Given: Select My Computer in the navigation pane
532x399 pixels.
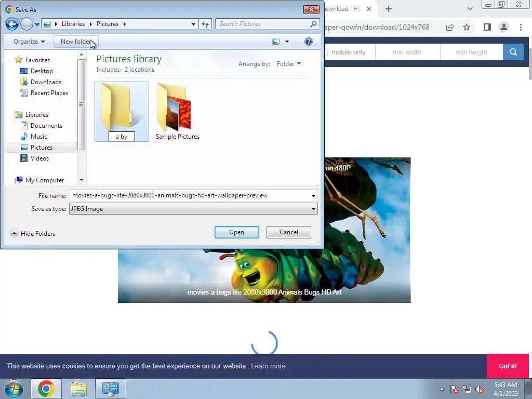Looking at the screenshot, I should [x=45, y=180].
